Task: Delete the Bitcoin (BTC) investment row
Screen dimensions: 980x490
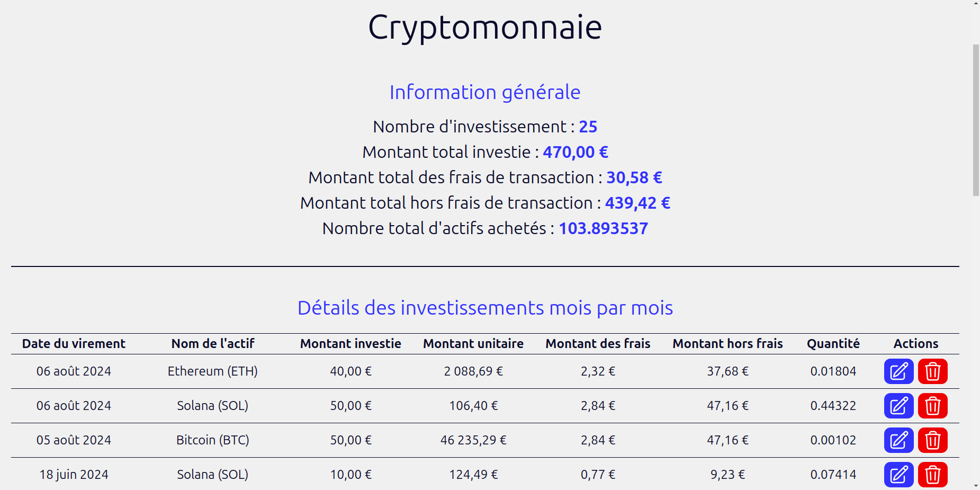Action: [933, 440]
